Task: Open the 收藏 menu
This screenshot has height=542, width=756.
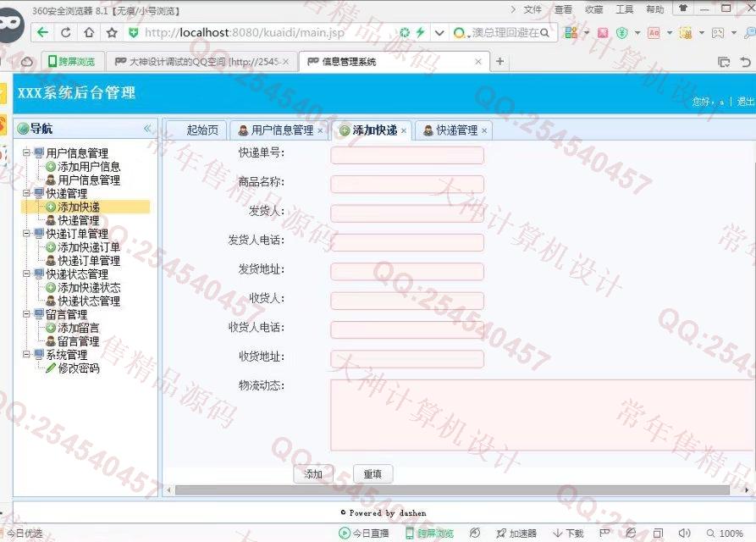Action: point(594,9)
